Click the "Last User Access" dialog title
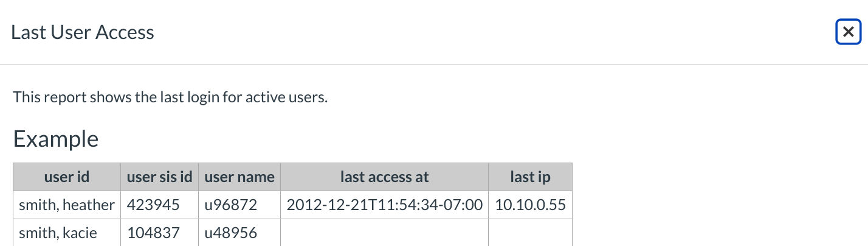Screen dimensions: 868x246 (83, 32)
